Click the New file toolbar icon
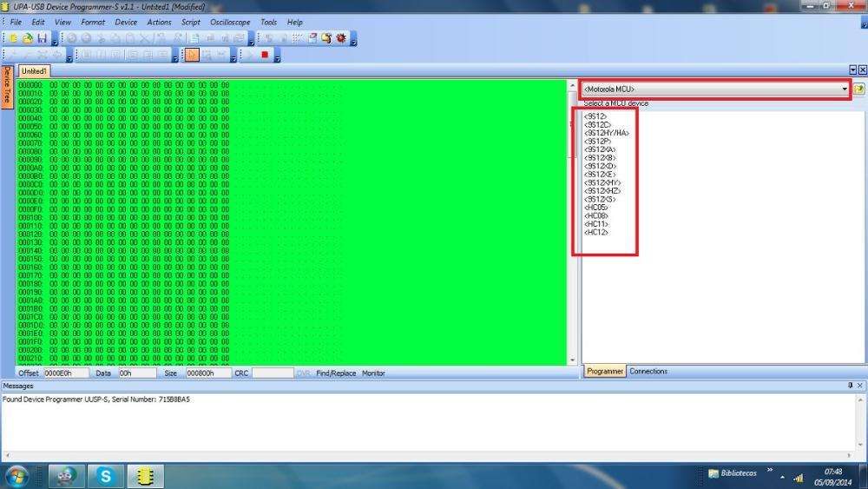Screen dimensions: 868x489 pos(13,38)
